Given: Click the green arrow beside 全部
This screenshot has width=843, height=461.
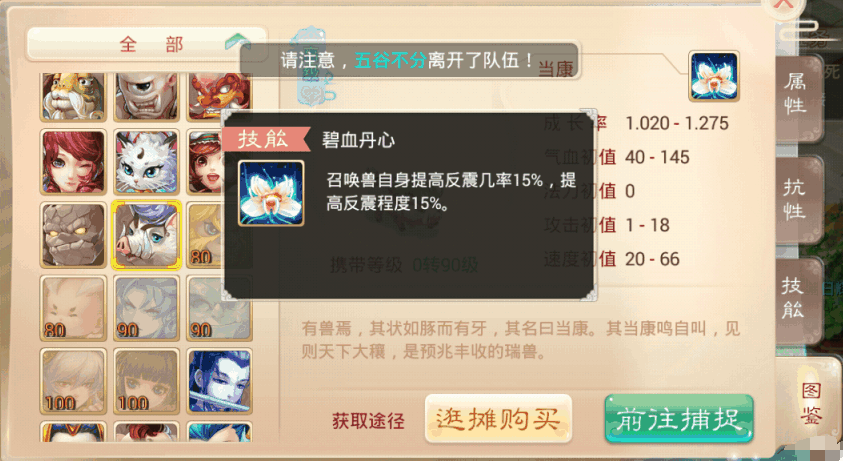Looking at the screenshot, I should (x=237, y=42).
